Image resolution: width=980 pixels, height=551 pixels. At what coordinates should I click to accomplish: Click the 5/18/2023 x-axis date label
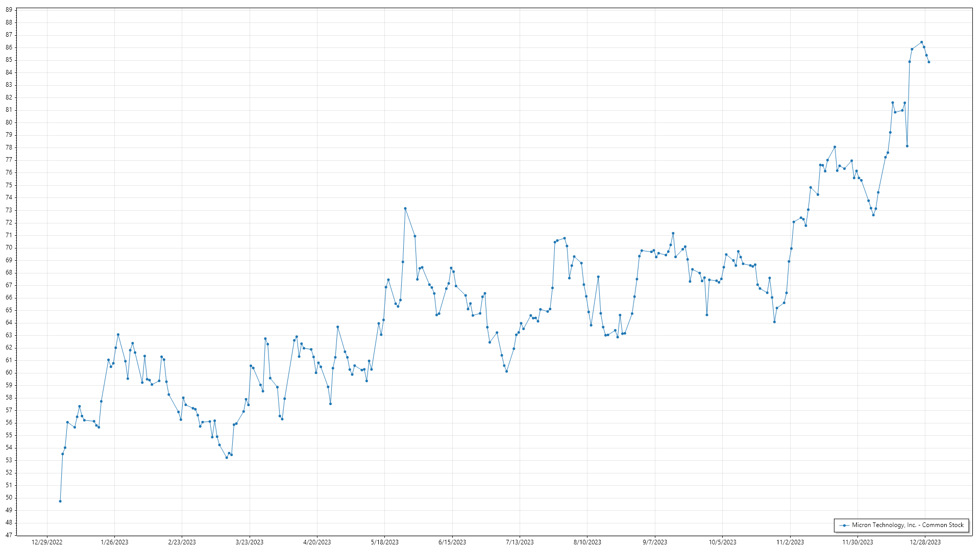pyautogui.click(x=384, y=542)
